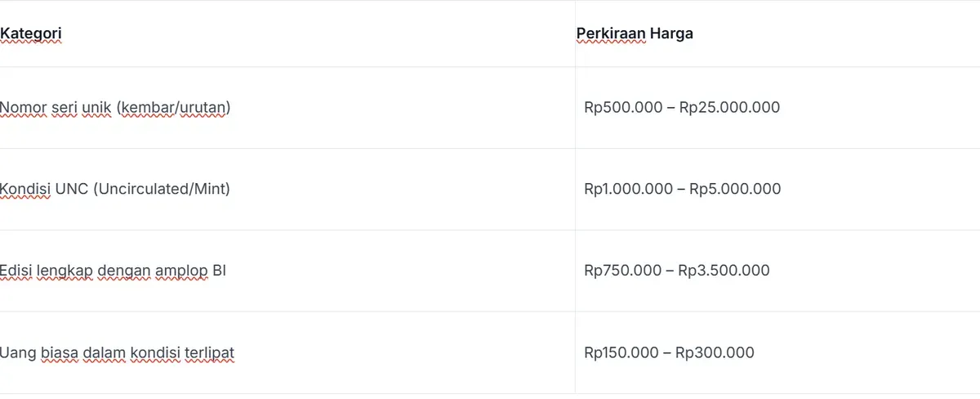Click the Uang biasa dalam kondisi terlipat cell
This screenshot has width=980, height=399.
click(x=287, y=352)
